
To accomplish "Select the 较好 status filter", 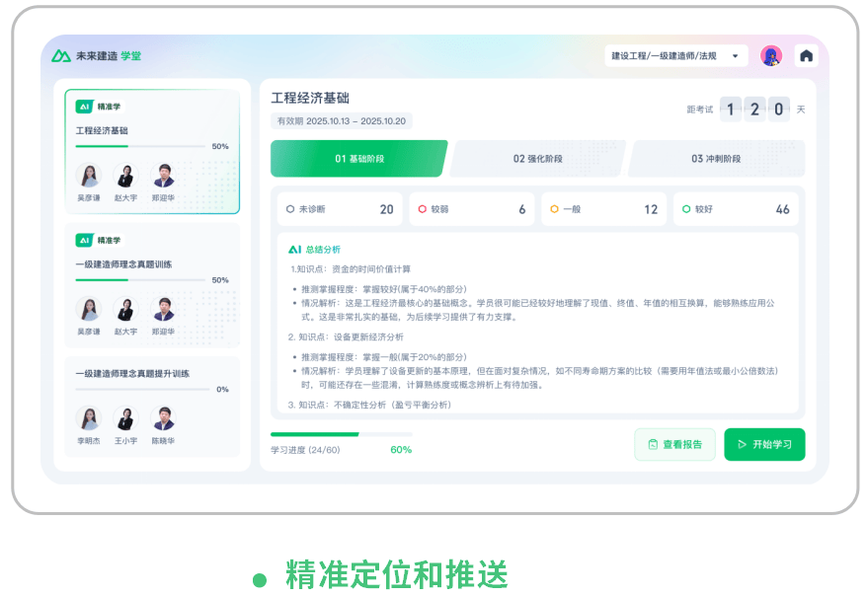I will 736,209.
